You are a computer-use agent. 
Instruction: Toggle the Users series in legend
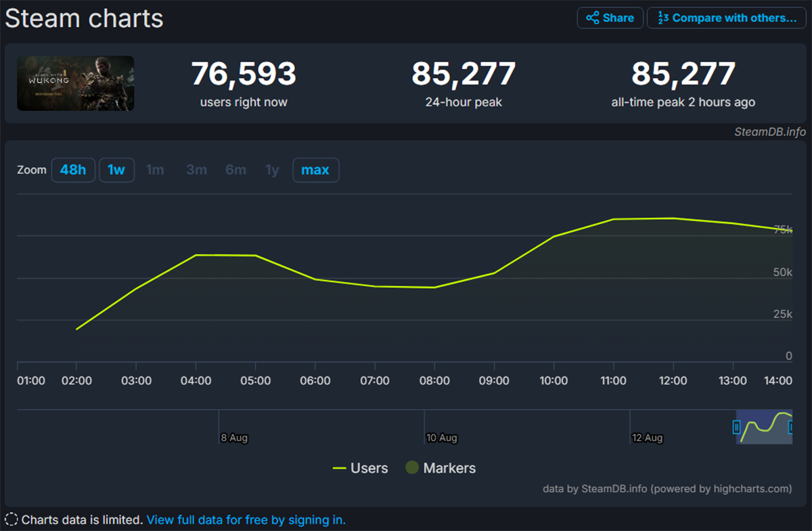coord(360,468)
